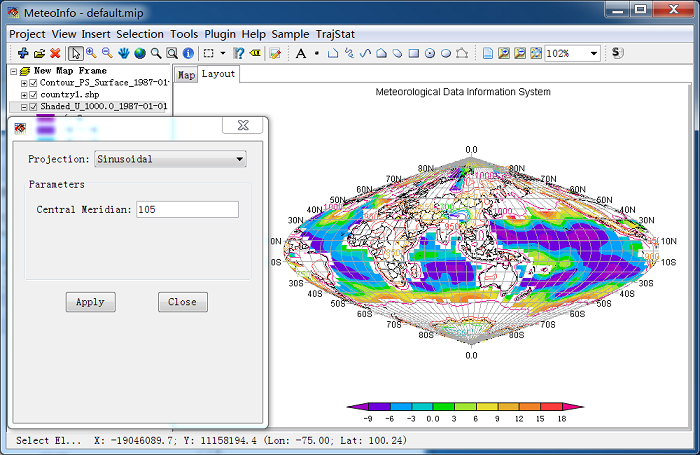700x455 pixels.
Task: Open the Tools menu
Action: coord(184,34)
